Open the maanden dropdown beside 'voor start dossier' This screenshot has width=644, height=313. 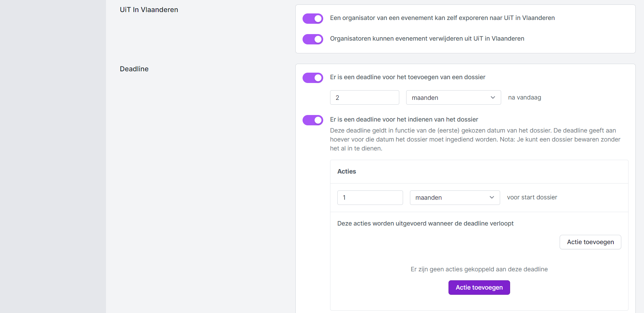coord(454,198)
